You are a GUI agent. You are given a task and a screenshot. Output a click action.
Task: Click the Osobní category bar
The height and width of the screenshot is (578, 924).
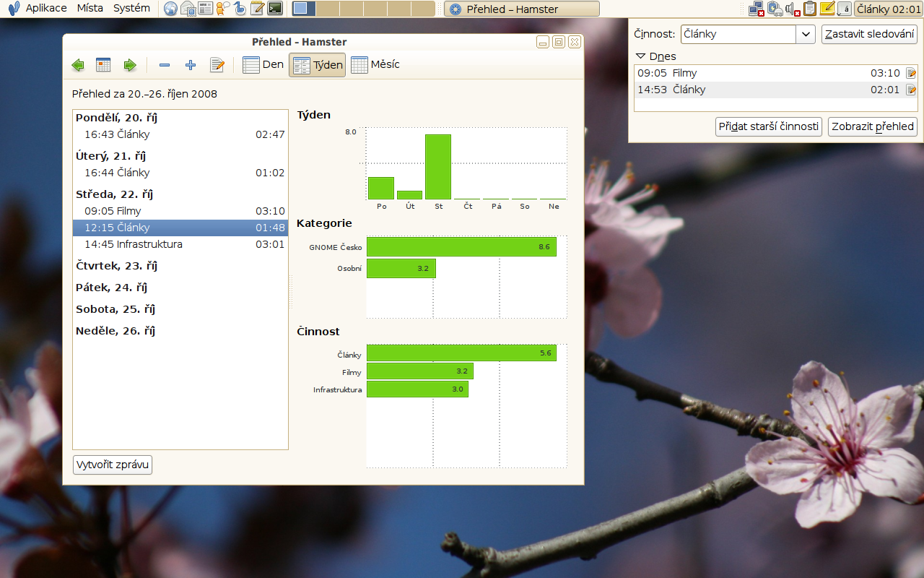(x=401, y=269)
